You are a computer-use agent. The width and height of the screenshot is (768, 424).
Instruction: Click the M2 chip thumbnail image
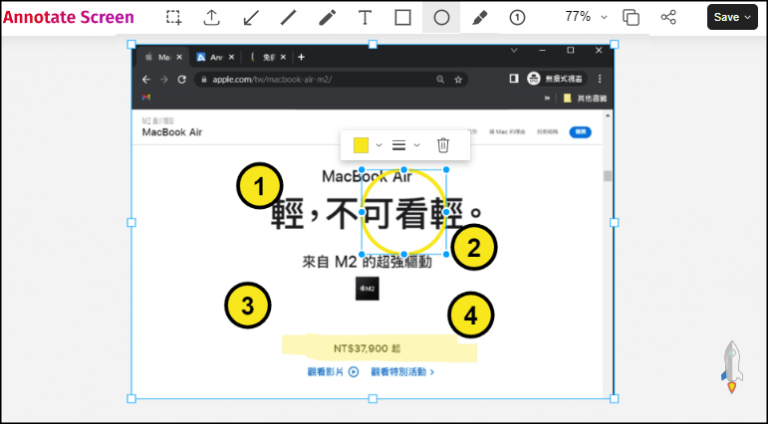[367, 288]
